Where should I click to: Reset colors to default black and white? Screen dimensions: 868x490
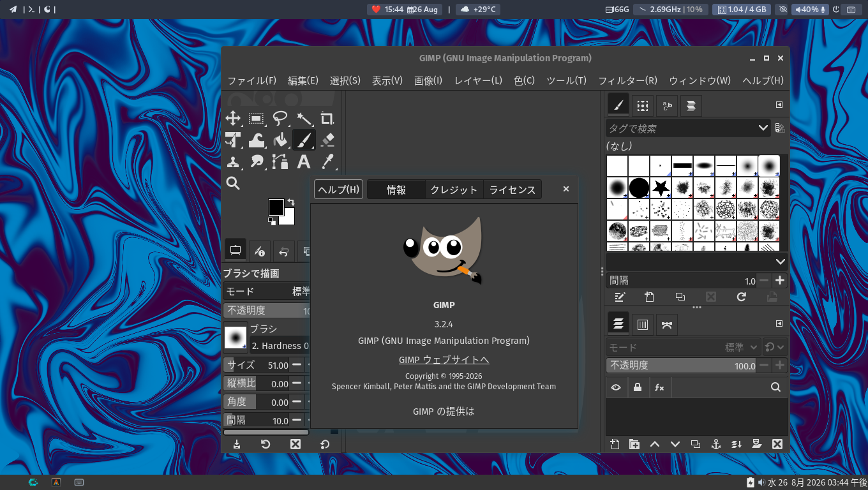click(x=272, y=221)
